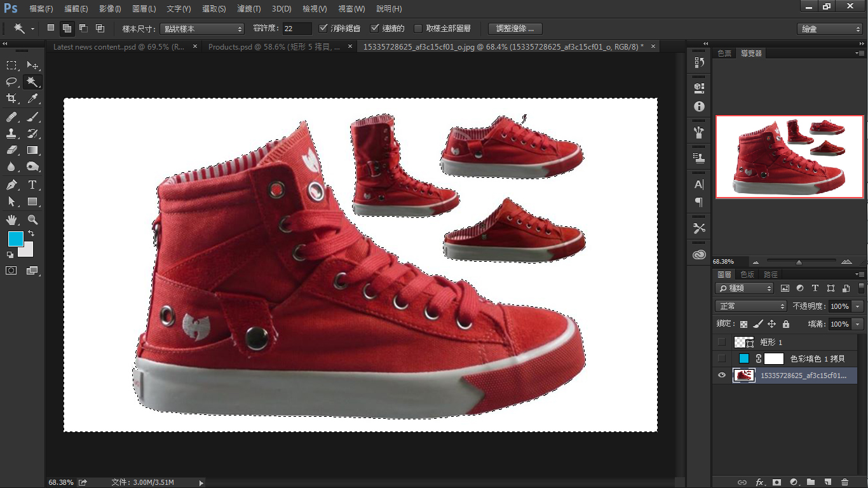Click the 調整邊緣 refine edge button
The width and height of the screenshot is (868, 488).
[515, 29]
